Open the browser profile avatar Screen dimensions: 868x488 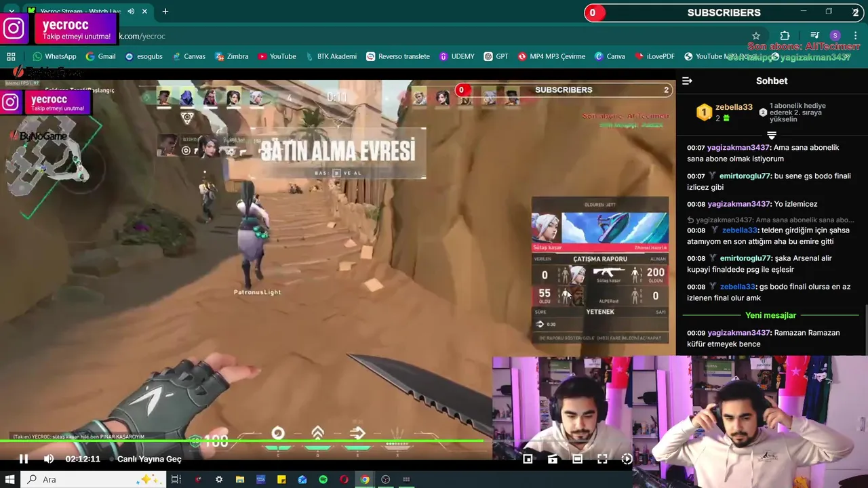pos(835,36)
